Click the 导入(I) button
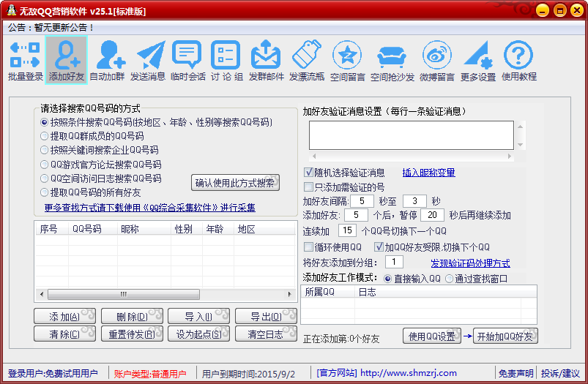The image size is (588, 384). point(198,317)
